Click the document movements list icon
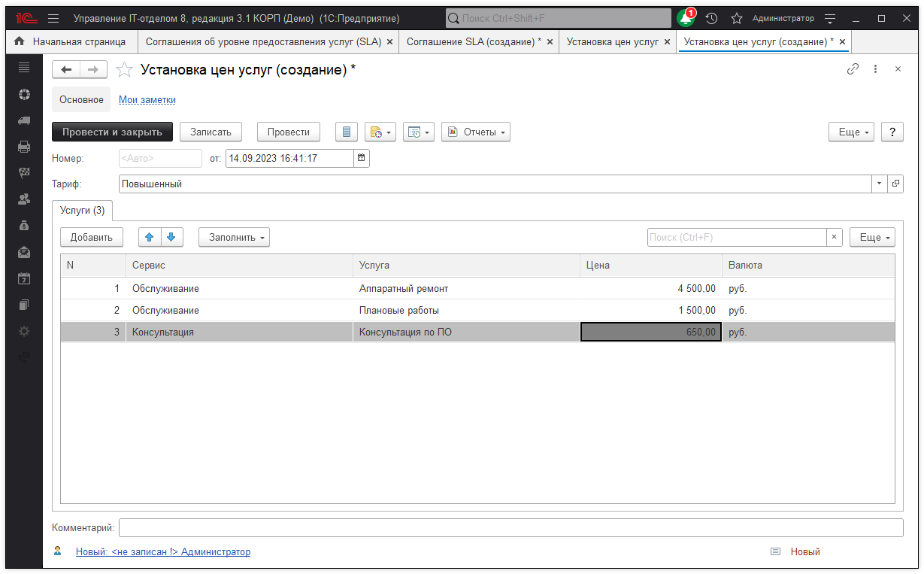Image resolution: width=924 pixels, height=574 pixels. click(346, 132)
